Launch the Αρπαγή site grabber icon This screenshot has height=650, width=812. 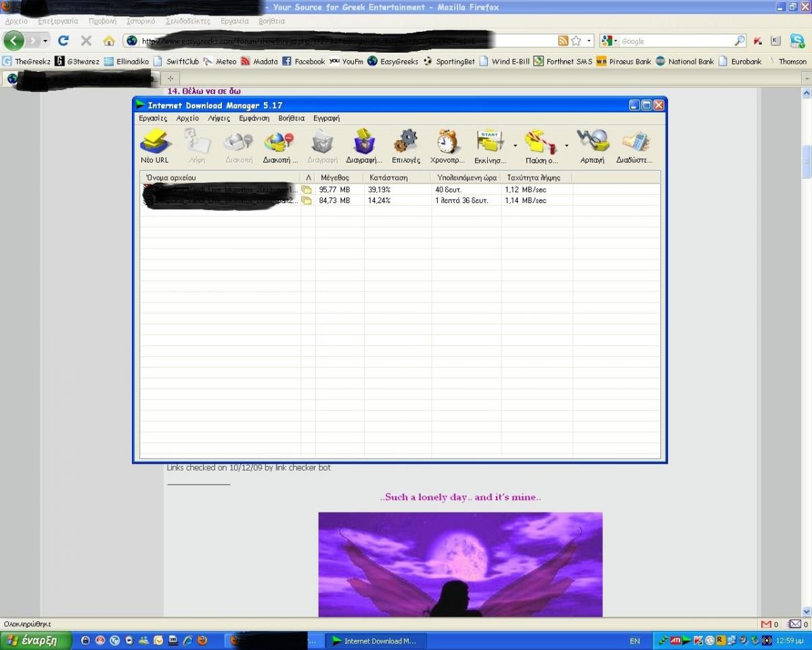tap(592, 146)
